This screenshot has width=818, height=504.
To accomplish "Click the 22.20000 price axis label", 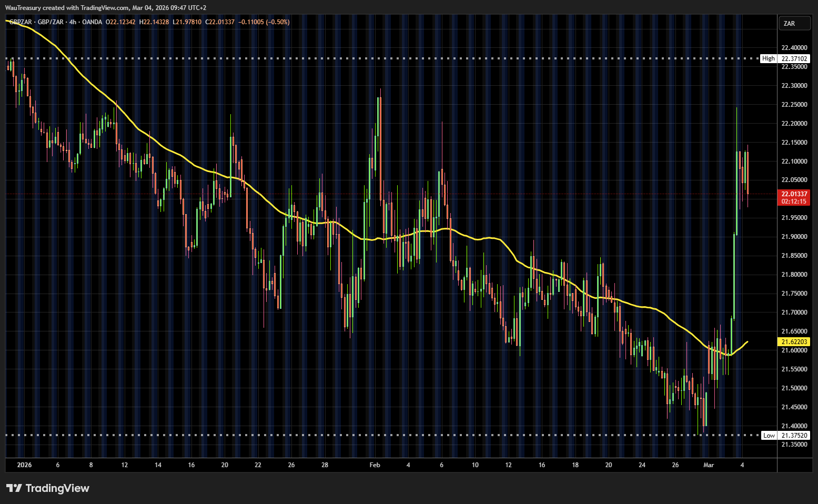I will [794, 124].
